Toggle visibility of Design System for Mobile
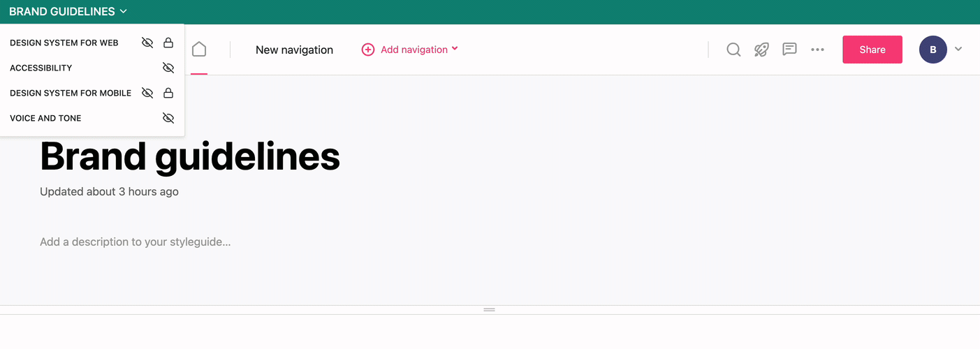980x349 pixels. pos(147,93)
